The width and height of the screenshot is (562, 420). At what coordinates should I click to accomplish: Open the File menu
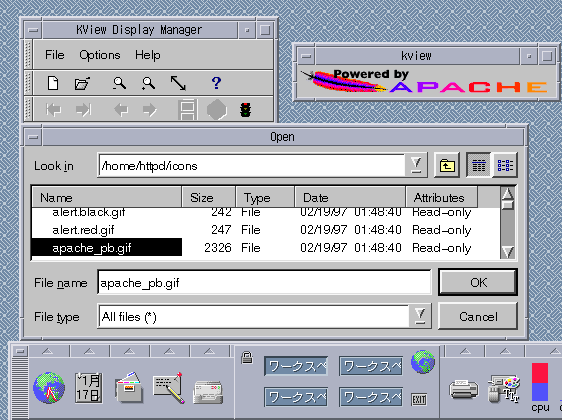click(54, 55)
